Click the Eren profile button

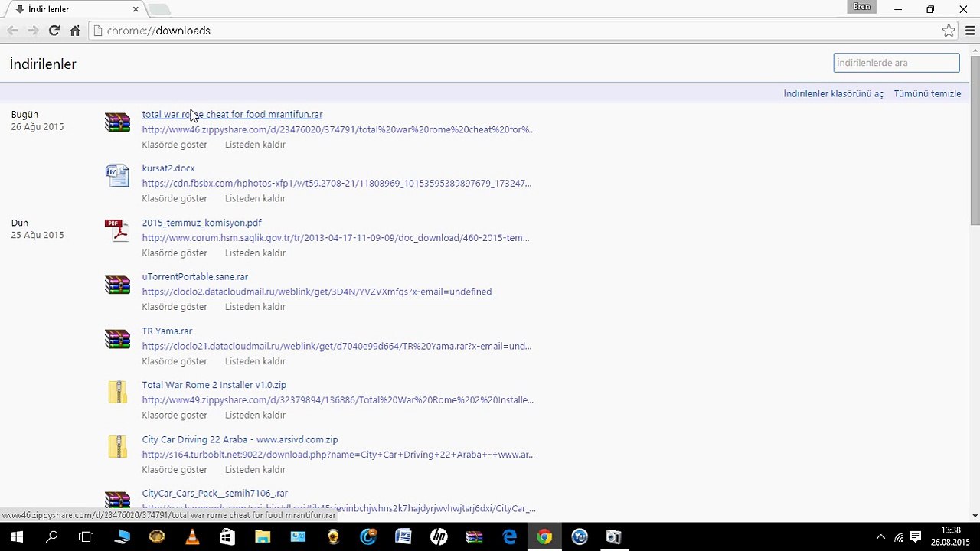pyautogui.click(x=861, y=7)
